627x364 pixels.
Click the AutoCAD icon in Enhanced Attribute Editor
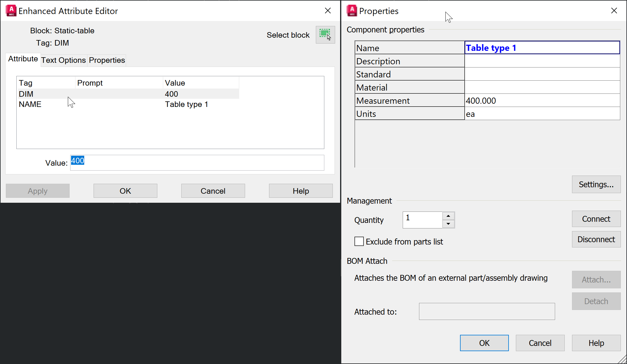tap(11, 11)
